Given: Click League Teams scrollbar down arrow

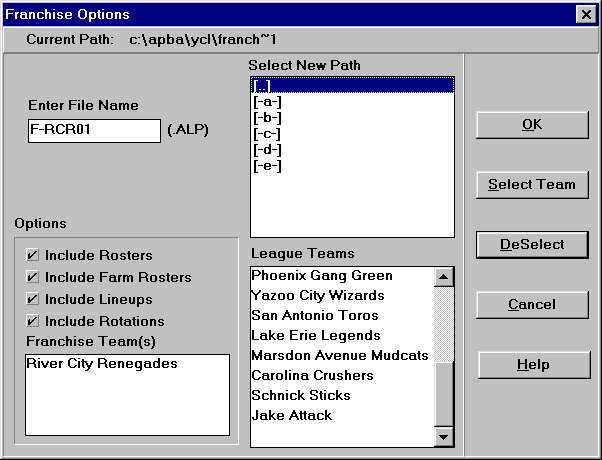Looking at the screenshot, I should pos(444,436).
